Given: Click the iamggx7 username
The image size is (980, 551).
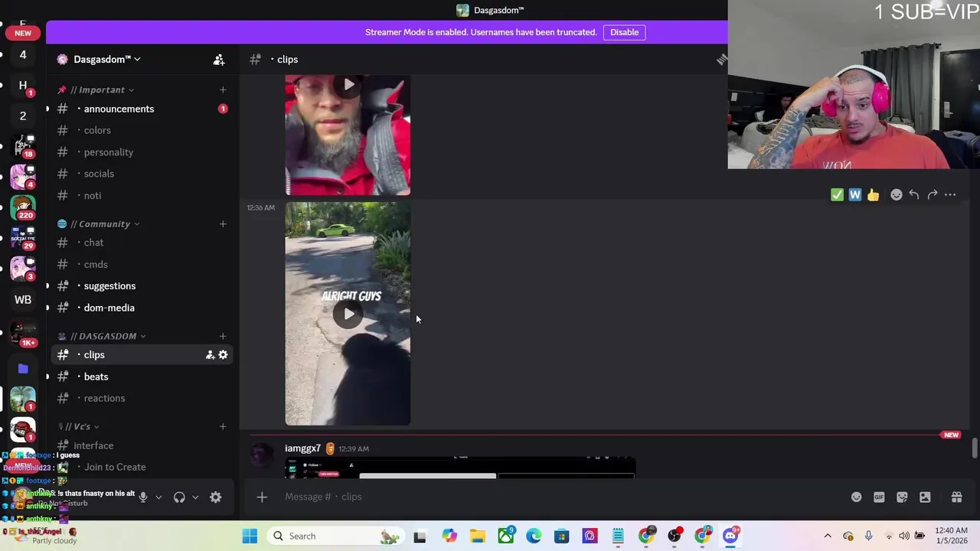Looking at the screenshot, I should (x=302, y=448).
